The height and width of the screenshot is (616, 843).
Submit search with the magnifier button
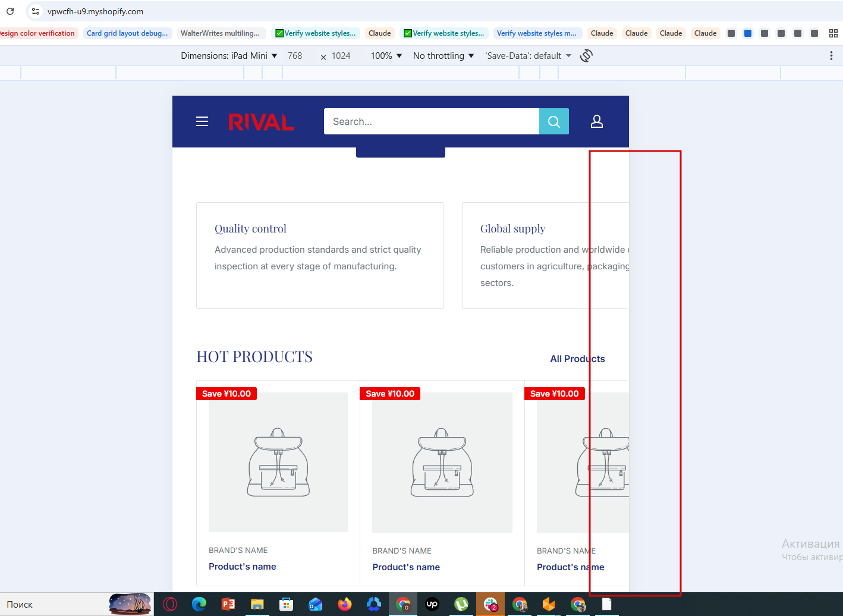[x=554, y=121]
